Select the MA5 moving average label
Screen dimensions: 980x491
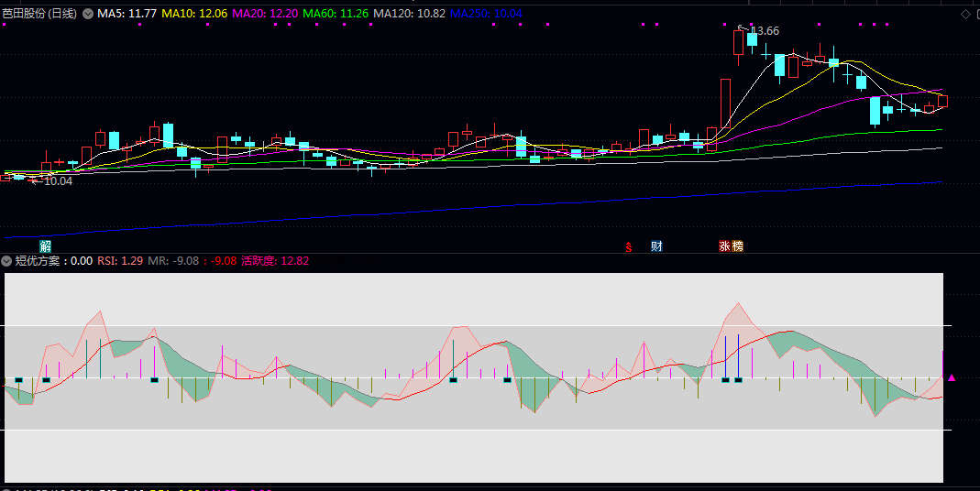pos(127,15)
